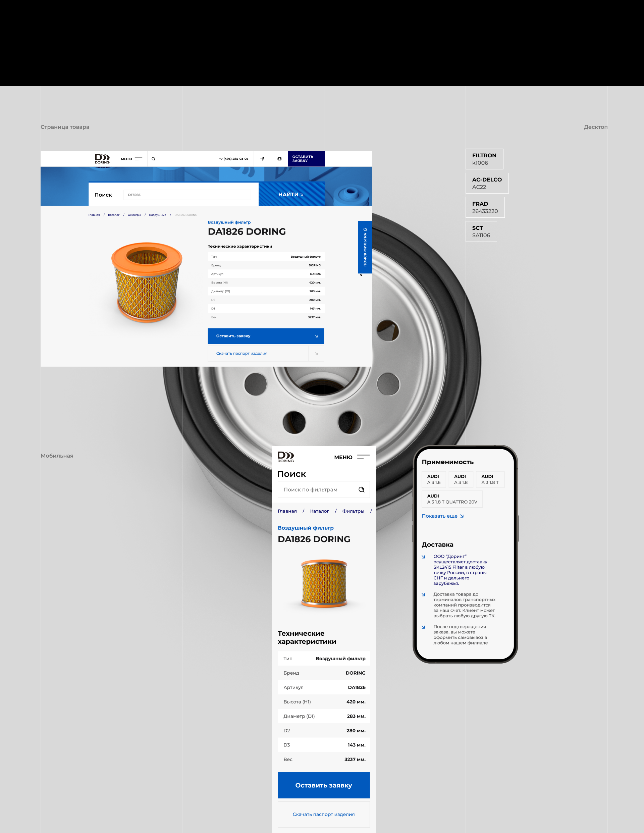Click the blue Оставить заявку desktop button
The image size is (644, 833).
tap(266, 336)
